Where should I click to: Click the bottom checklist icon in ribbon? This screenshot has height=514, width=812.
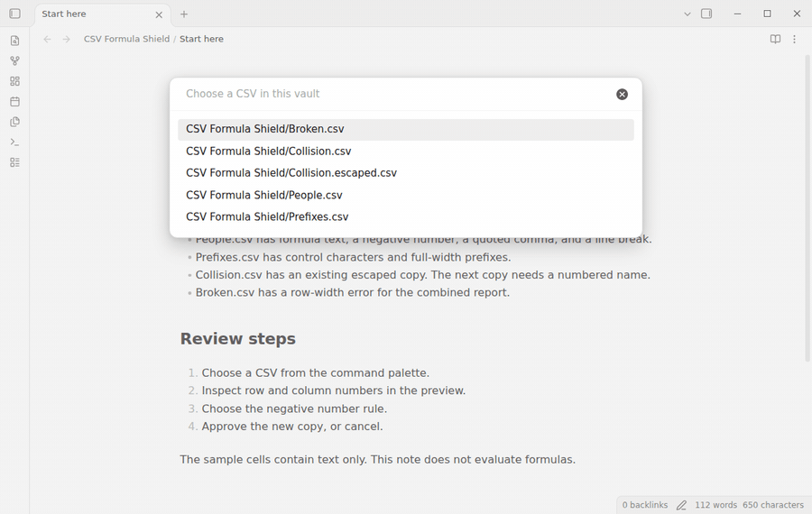pos(15,162)
